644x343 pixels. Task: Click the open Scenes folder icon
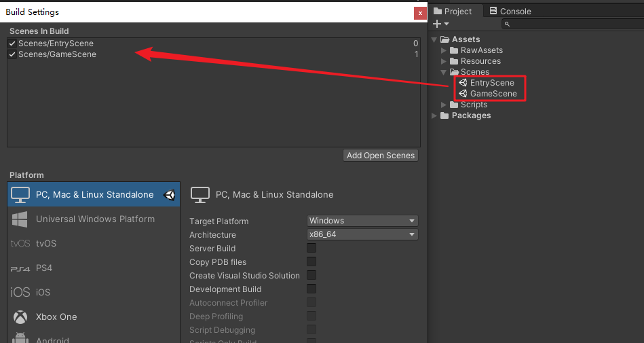pyautogui.click(x=454, y=71)
